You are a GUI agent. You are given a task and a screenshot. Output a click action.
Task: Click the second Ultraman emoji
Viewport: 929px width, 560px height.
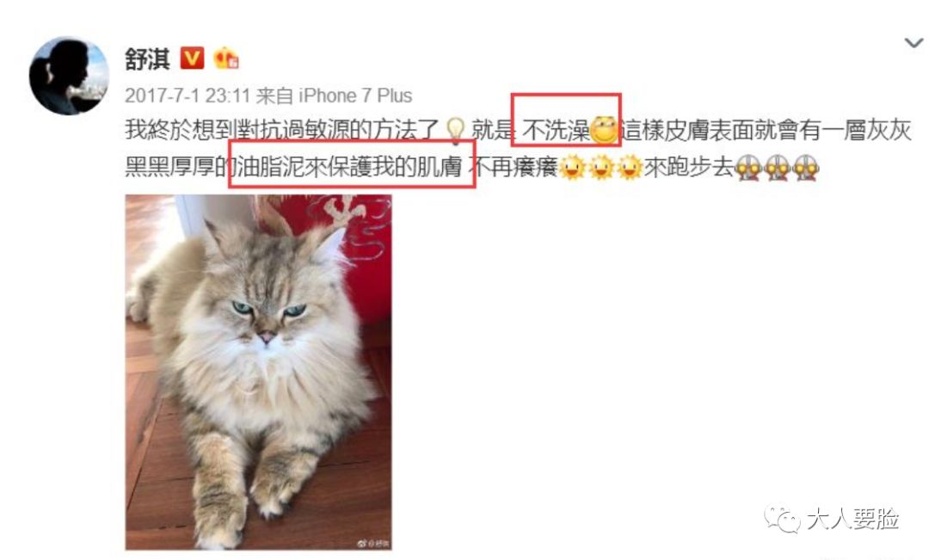pos(777,168)
